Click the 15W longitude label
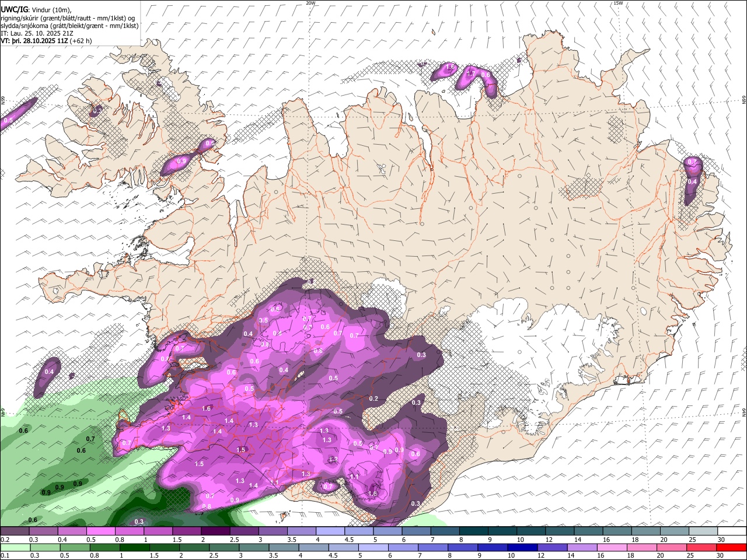 click(618, 3)
